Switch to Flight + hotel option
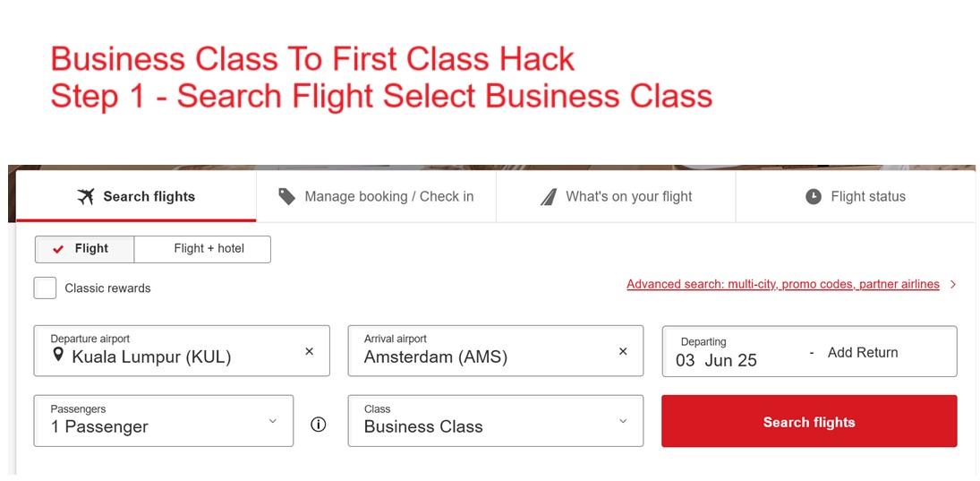This screenshot has width=980, height=481. (x=209, y=248)
